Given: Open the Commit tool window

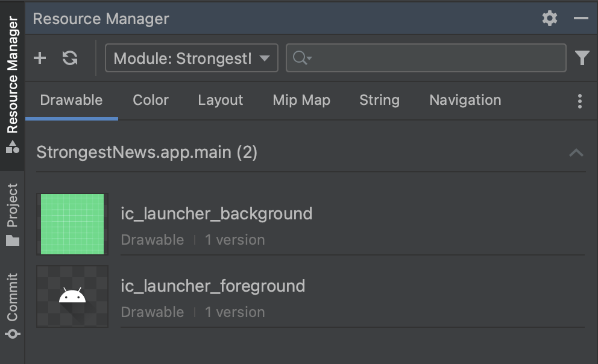Looking at the screenshot, I should point(12,305).
